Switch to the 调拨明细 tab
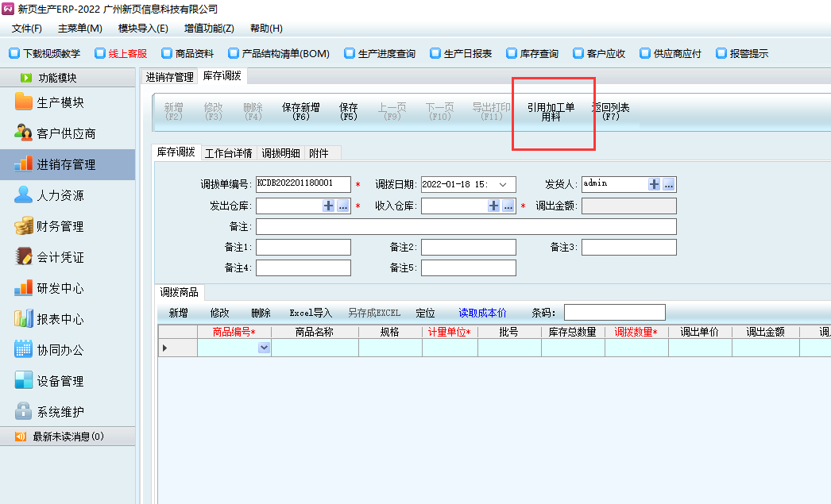Image resolution: width=831 pixels, height=504 pixels. (x=280, y=153)
